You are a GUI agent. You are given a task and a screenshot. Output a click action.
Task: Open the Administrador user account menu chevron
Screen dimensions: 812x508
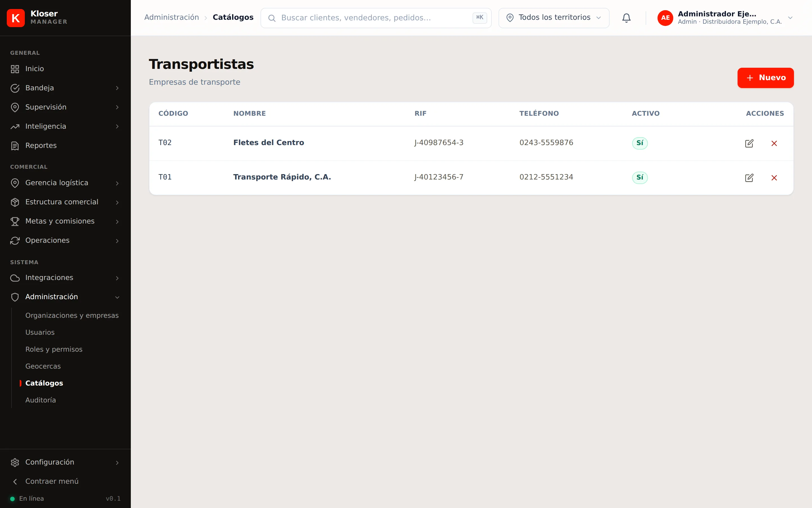tap(790, 18)
